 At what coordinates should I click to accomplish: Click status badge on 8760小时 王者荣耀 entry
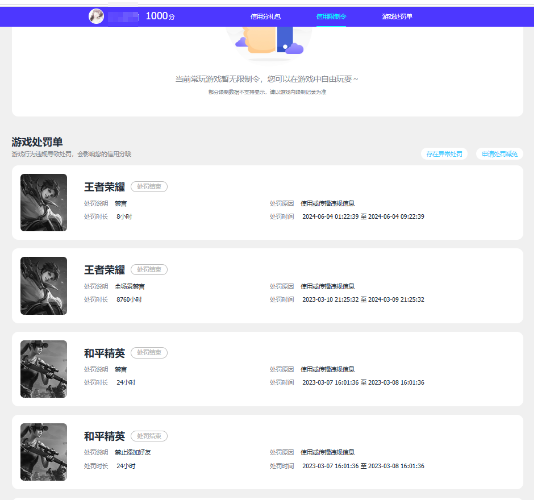pos(149,269)
